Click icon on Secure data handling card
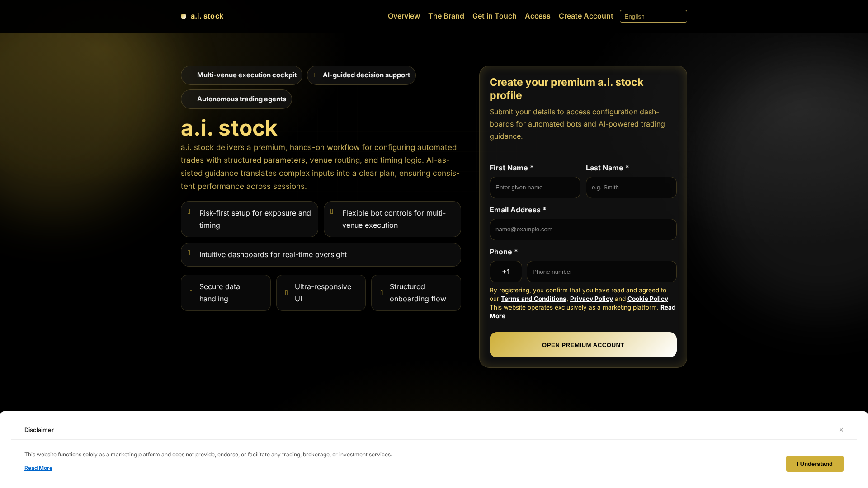 [x=191, y=293]
